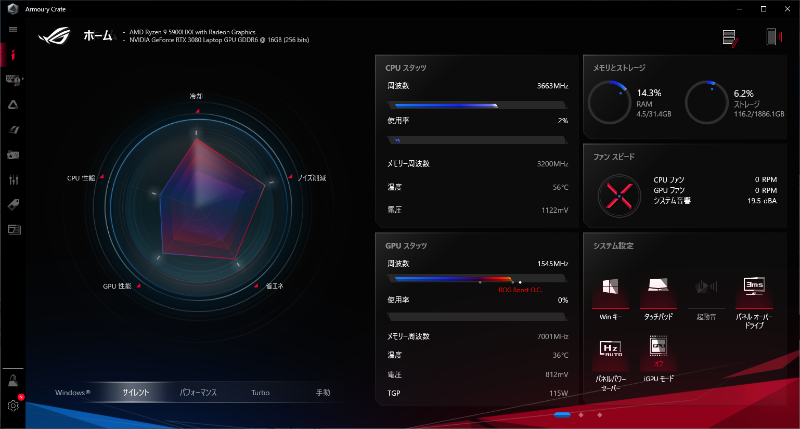Select the サイレント operating mode
This screenshot has height=429, width=800.
(x=136, y=392)
